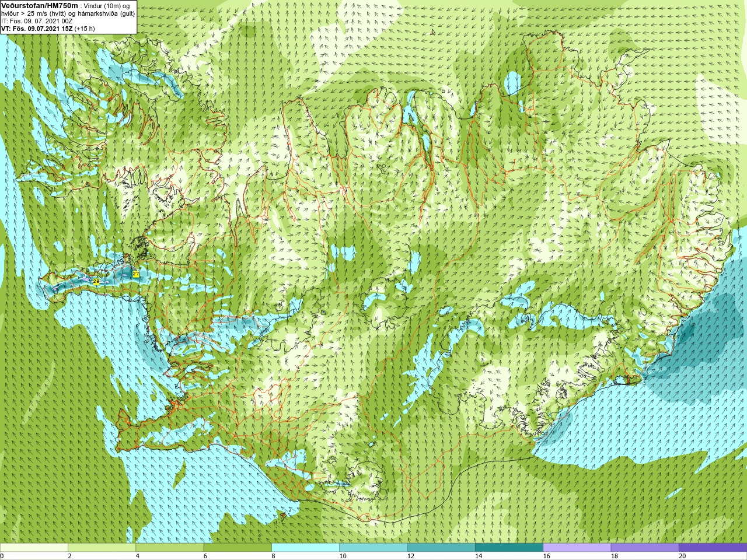Viewport: 747px width, 560px height.
Task: Select the above-20 m/s dark purple legend swatch
Action: click(713, 548)
